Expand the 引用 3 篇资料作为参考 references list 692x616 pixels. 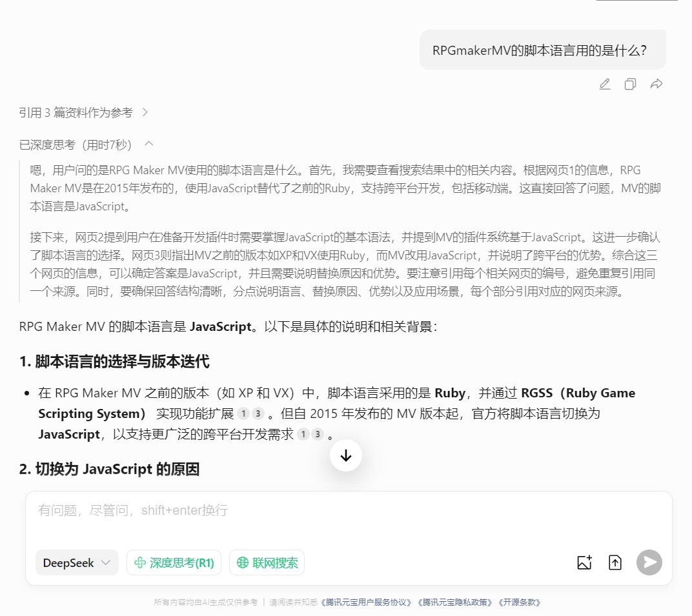point(83,112)
